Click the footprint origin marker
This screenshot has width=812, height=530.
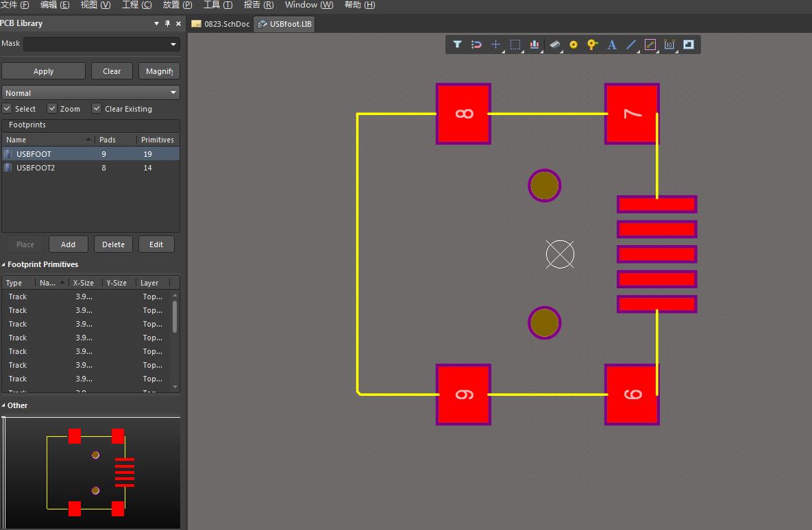tap(560, 254)
